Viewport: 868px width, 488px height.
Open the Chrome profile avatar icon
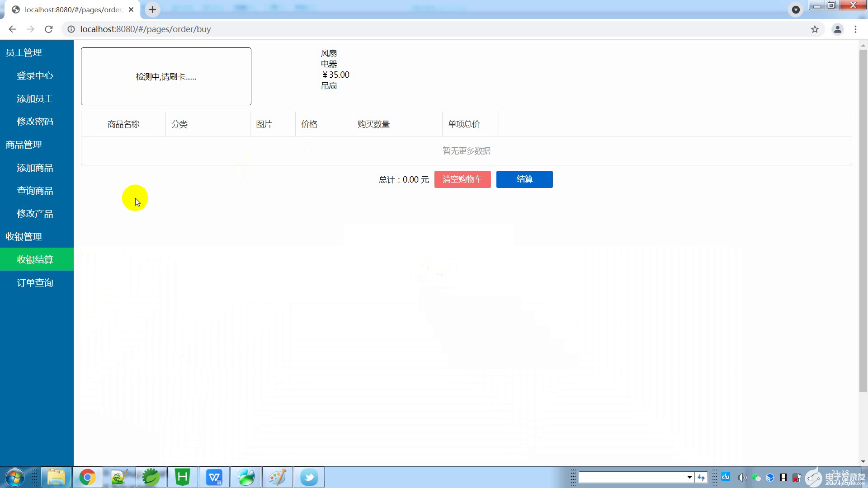click(837, 29)
